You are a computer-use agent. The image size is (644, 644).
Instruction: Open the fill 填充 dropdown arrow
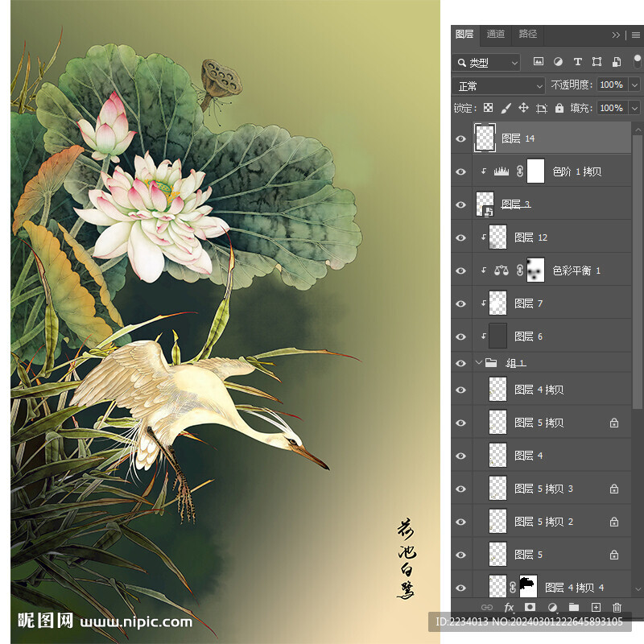point(634,108)
